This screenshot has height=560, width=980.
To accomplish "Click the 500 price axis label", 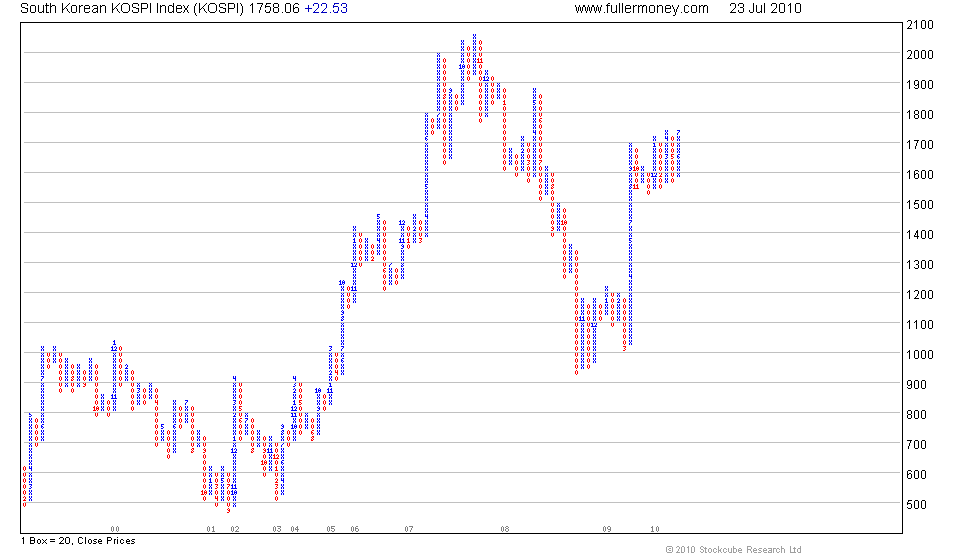I will pos(916,505).
